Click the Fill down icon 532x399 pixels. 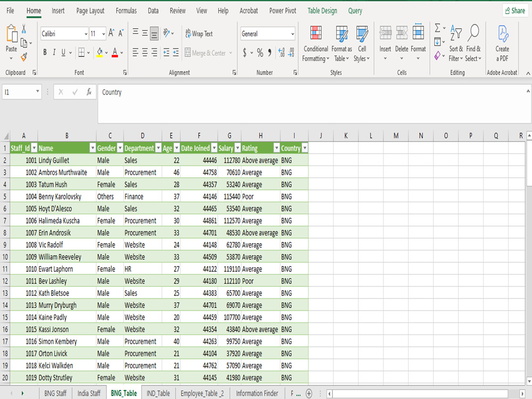(x=437, y=42)
